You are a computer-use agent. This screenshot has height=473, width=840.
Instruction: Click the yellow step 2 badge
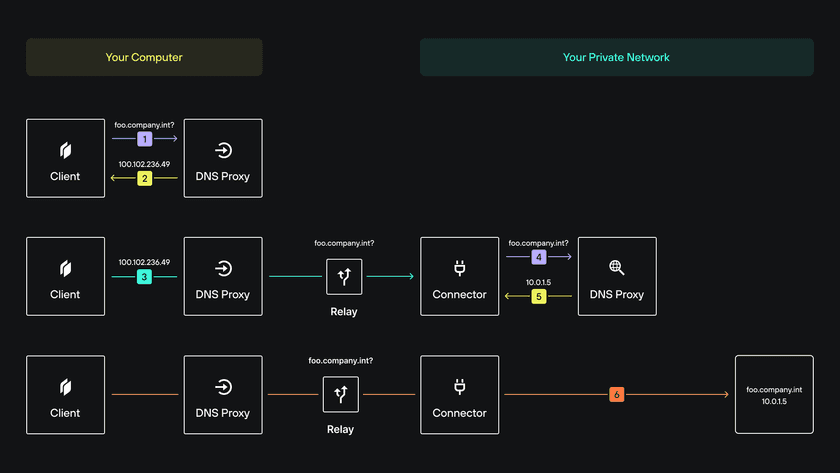pos(144,178)
